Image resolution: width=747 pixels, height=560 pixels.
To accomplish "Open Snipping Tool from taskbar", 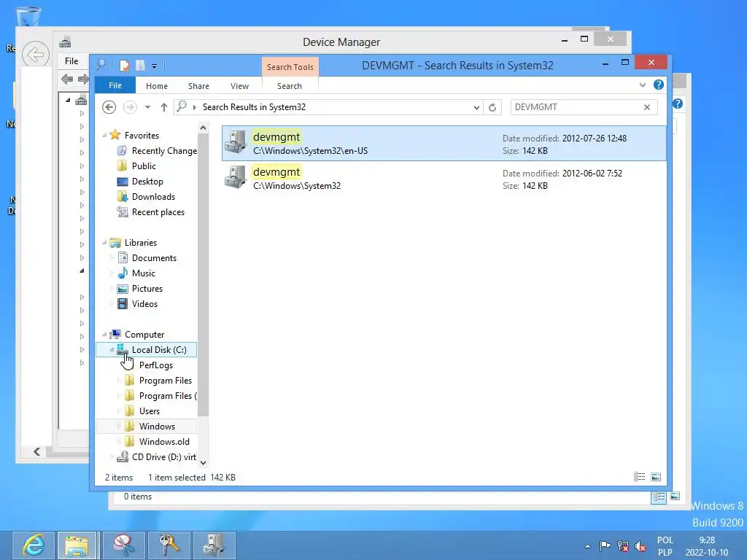I will 123,545.
